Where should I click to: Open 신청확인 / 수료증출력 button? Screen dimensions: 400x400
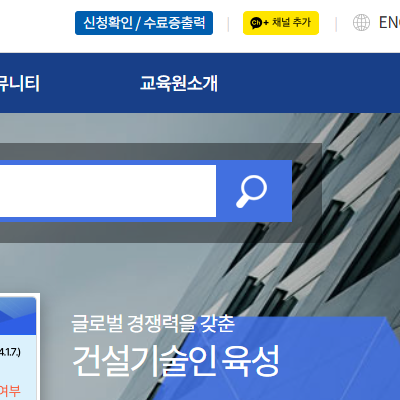click(144, 23)
